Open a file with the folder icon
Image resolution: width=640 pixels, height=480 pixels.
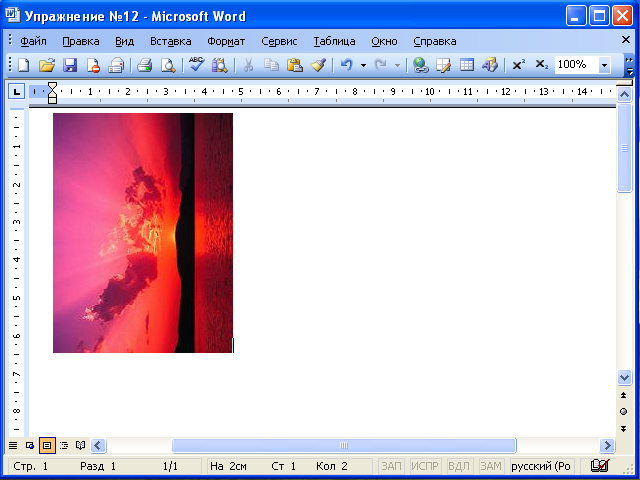pos(47,64)
